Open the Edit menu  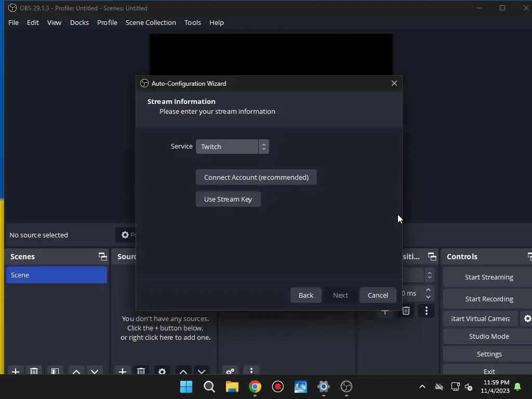tap(33, 22)
